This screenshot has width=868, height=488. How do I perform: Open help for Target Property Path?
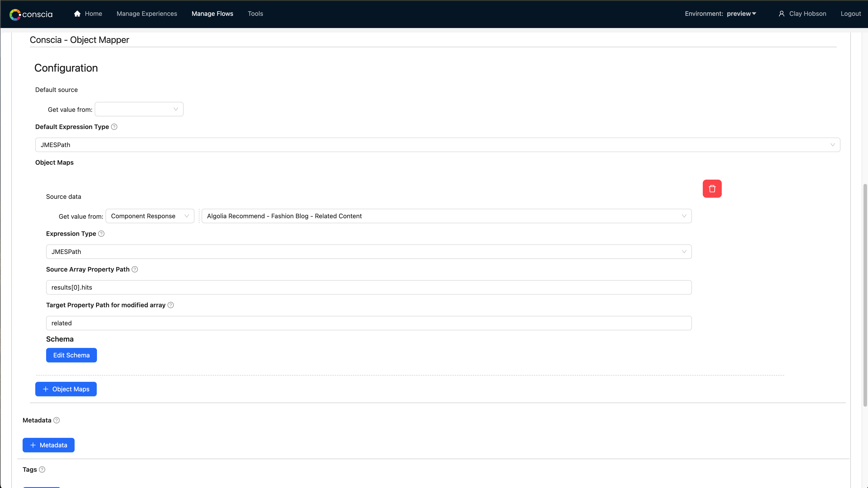coord(171,305)
